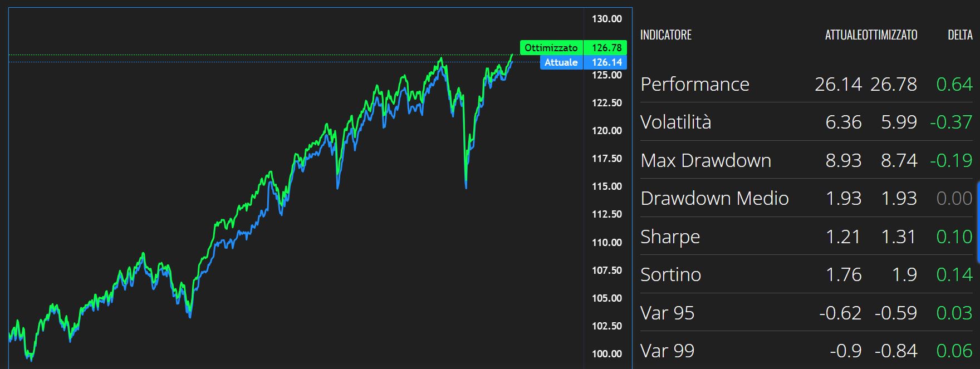Click the 130.00 tick on price axis
Image resolution: width=980 pixels, height=369 pixels.
pyautogui.click(x=606, y=19)
